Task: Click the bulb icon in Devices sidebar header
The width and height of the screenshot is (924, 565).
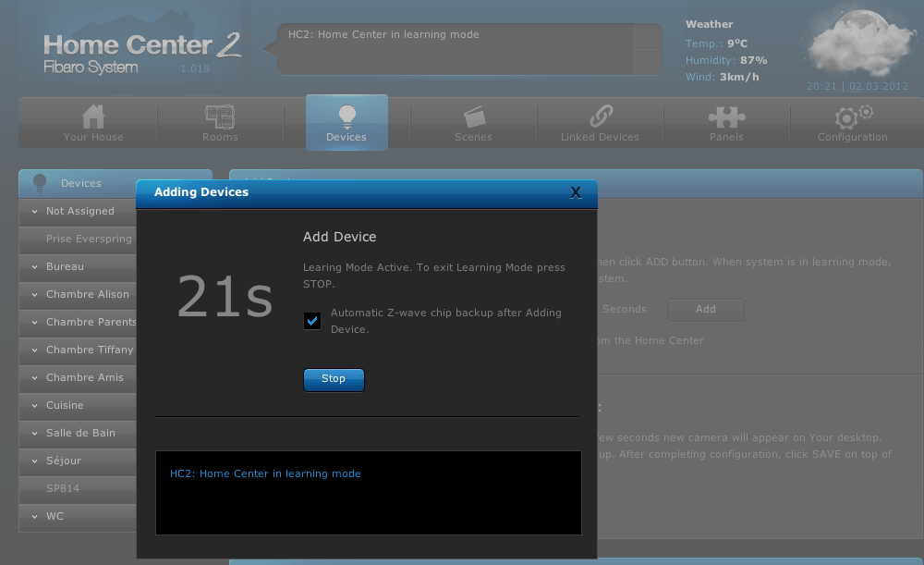Action: tap(40, 183)
